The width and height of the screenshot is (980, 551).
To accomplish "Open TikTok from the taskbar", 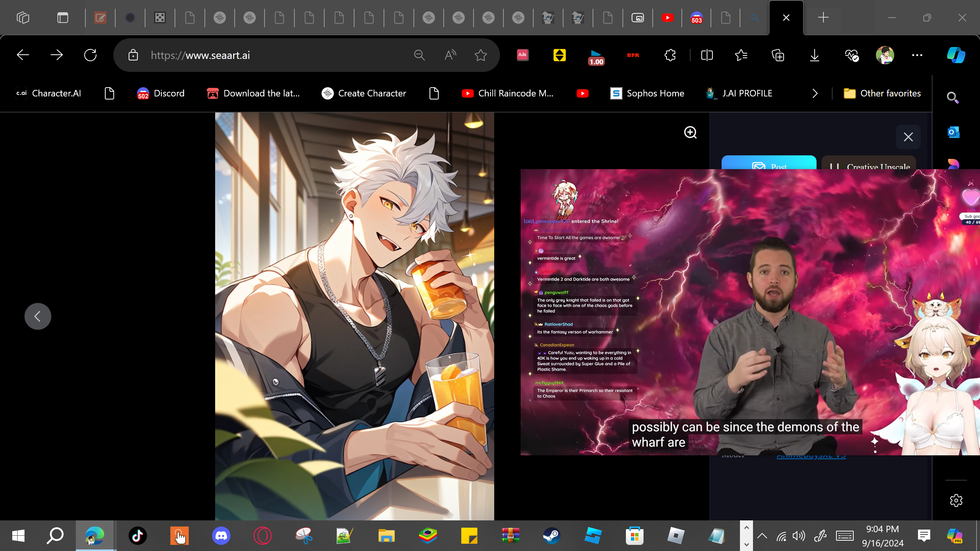I will [x=138, y=536].
